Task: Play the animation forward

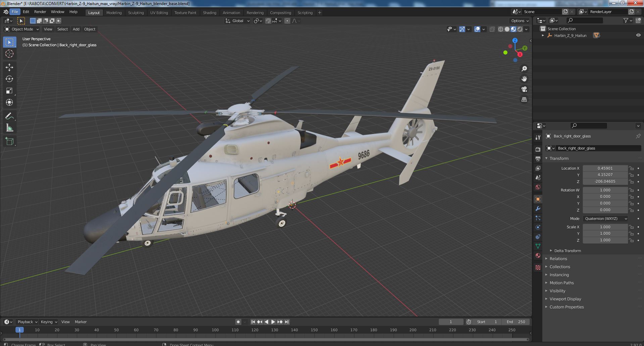Action: 273,322
